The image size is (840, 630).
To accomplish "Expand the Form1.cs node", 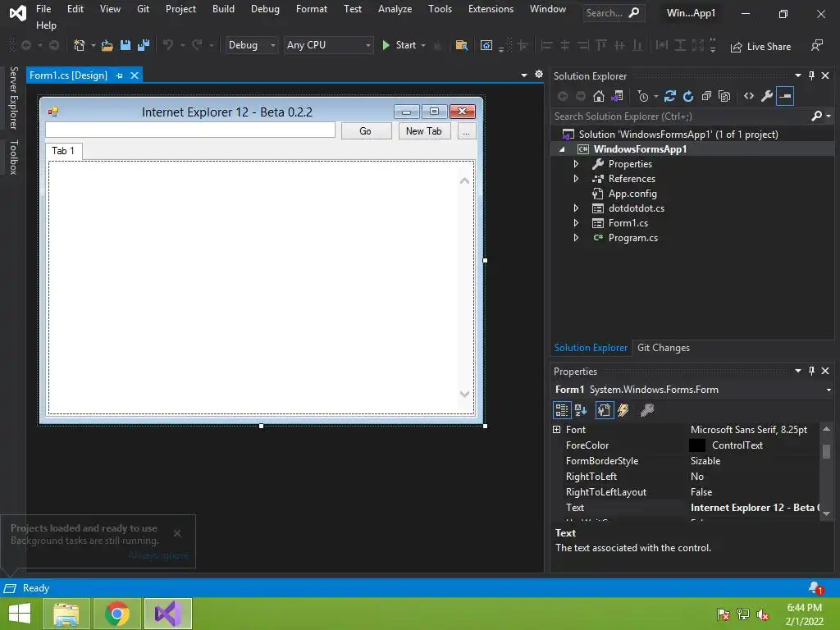I will pyautogui.click(x=577, y=223).
